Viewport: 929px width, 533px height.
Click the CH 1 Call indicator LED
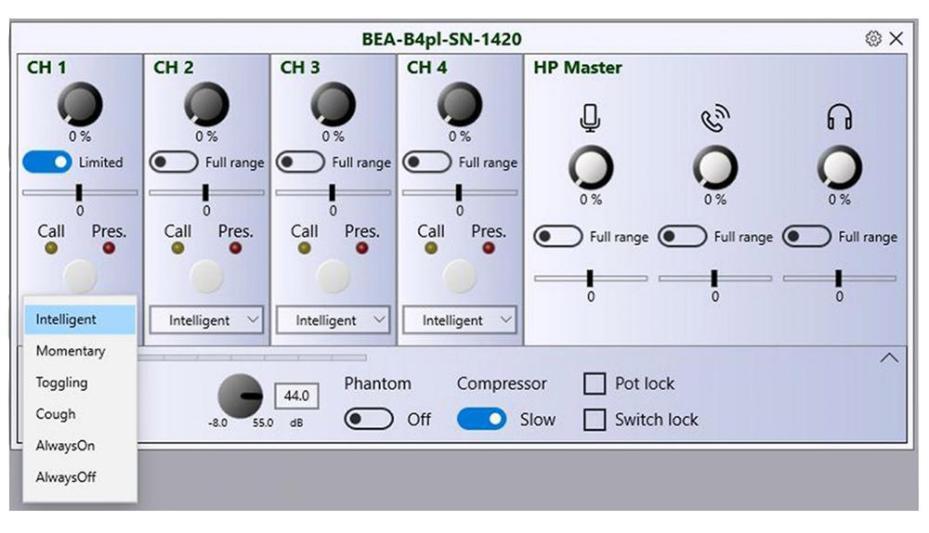(x=51, y=248)
